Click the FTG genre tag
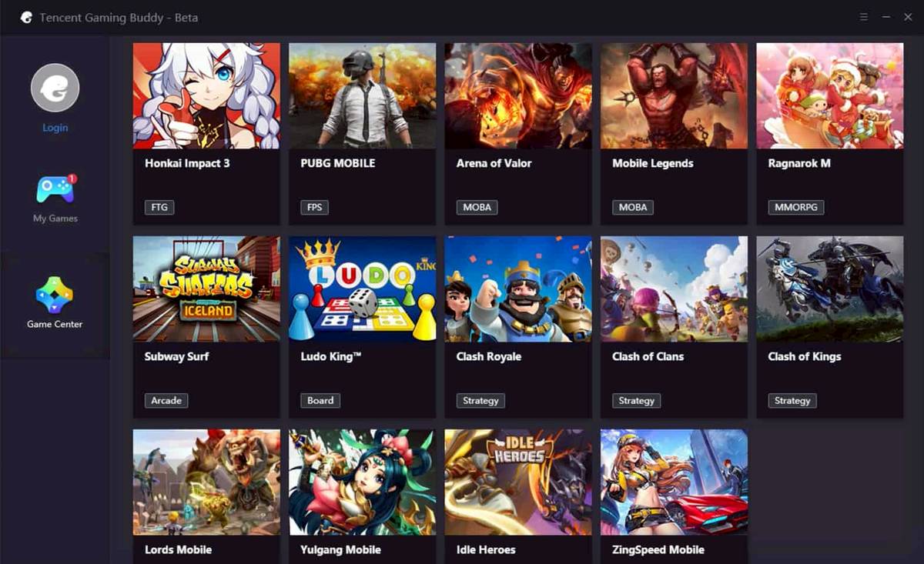924x564 pixels. (159, 207)
